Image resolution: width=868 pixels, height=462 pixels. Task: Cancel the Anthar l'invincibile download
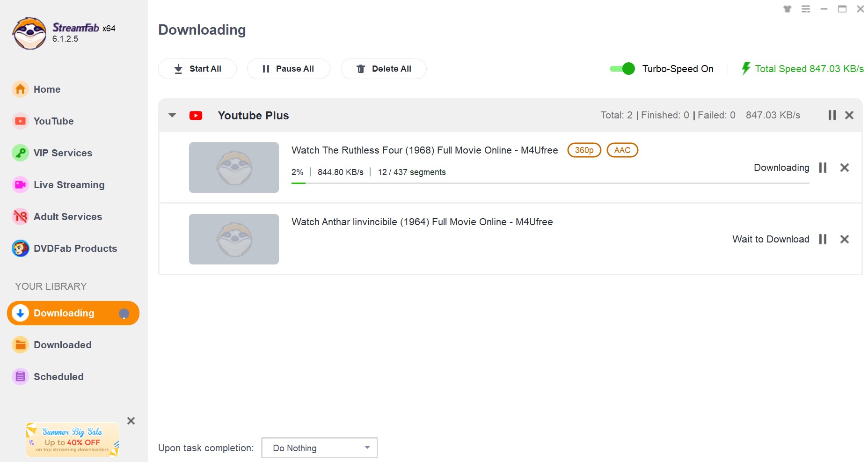click(844, 239)
